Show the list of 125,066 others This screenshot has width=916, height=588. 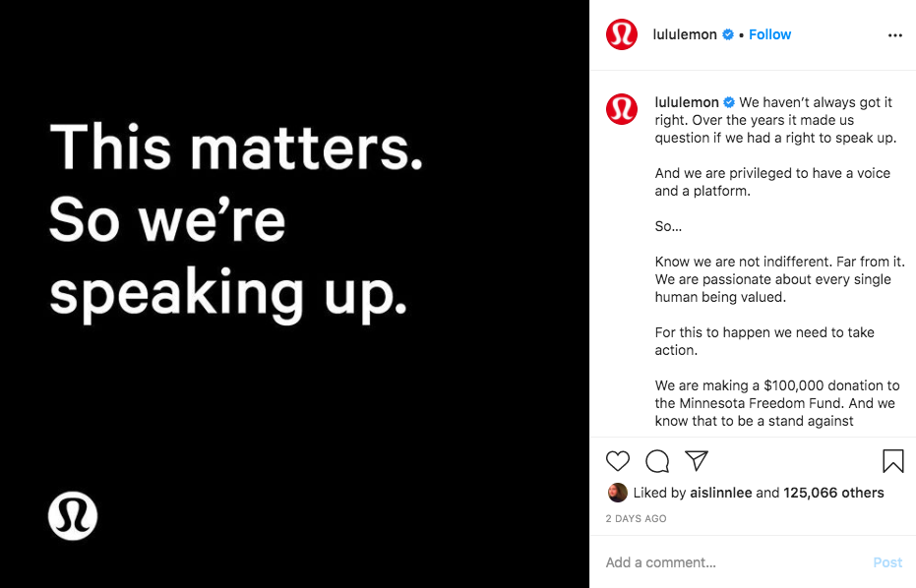[x=833, y=493]
